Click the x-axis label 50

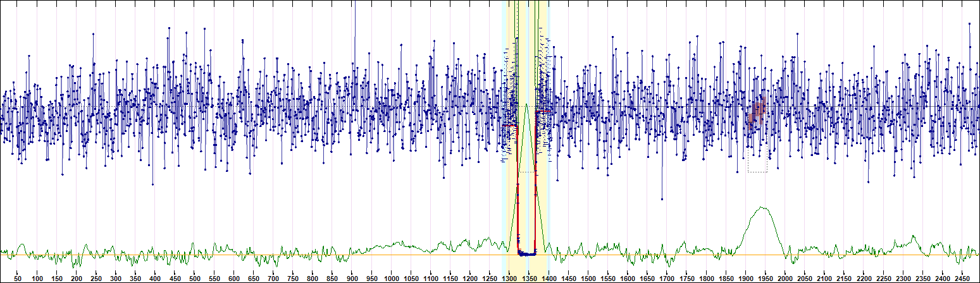click(18, 279)
